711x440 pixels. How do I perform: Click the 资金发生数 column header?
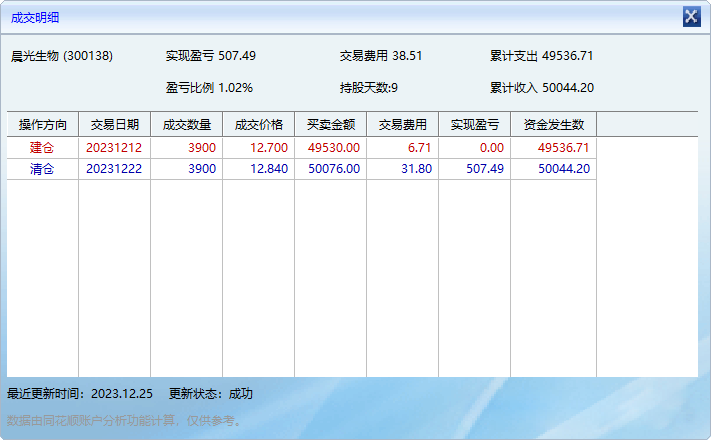(x=553, y=125)
